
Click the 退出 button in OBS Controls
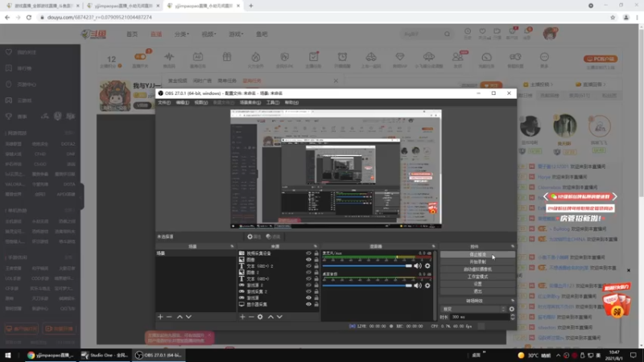(x=477, y=291)
